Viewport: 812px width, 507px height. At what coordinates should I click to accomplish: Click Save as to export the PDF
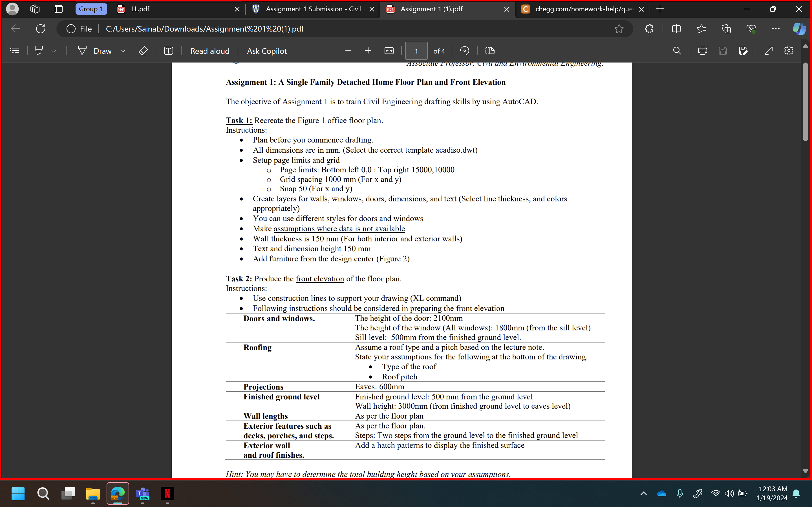coord(743,51)
